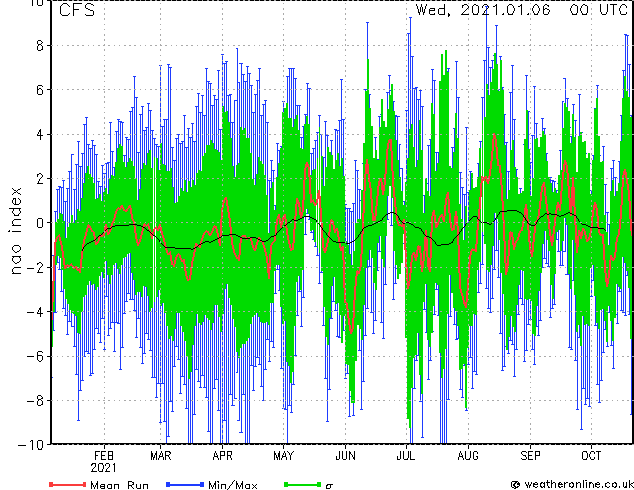Click the MAY month label
This screenshot has width=634, height=490.
click(283, 456)
